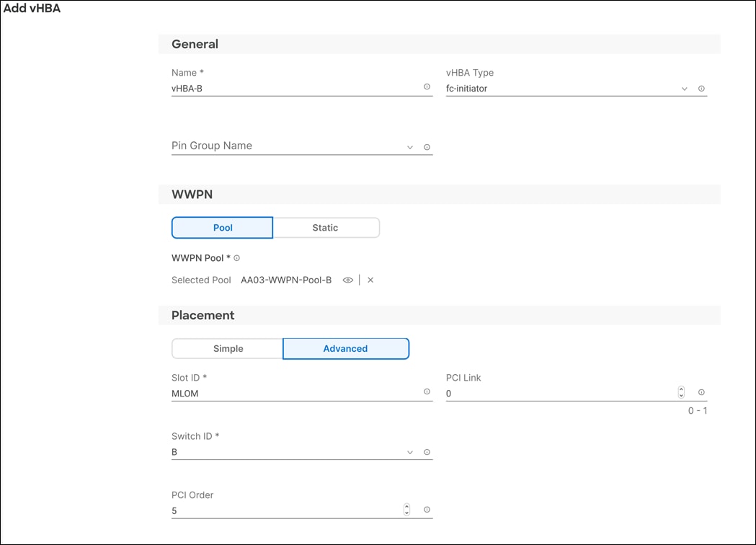Image resolution: width=756 pixels, height=545 pixels.
Task: Increment PCI Order using the stepper arrow
Action: tap(406, 507)
